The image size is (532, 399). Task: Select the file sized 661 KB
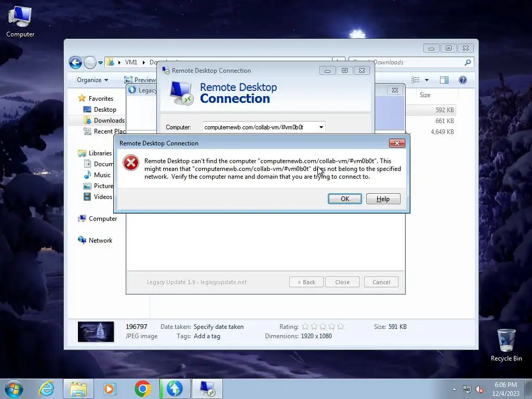click(445, 121)
